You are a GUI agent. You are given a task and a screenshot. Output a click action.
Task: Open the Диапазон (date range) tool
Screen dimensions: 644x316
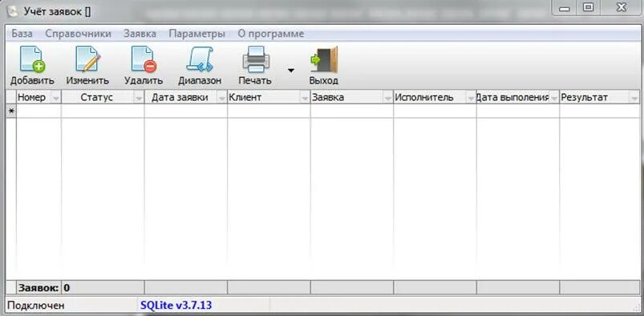200,59
